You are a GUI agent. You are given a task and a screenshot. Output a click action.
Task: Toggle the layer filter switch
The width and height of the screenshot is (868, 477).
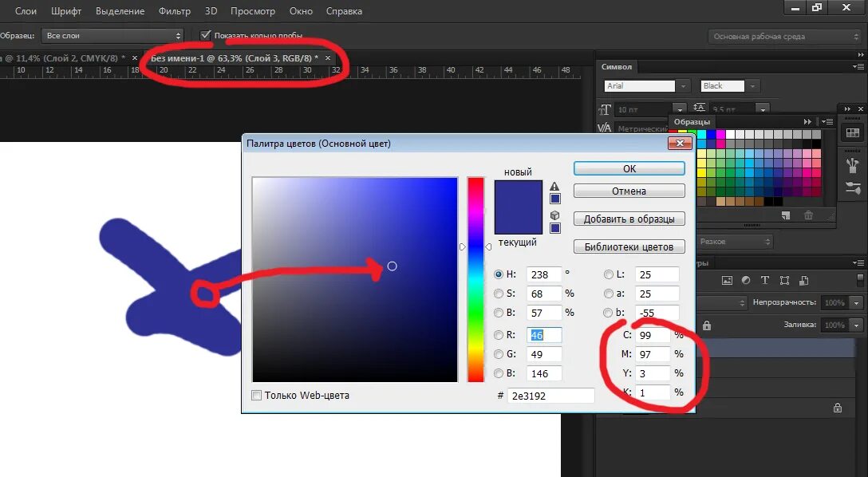pyautogui.click(x=860, y=279)
